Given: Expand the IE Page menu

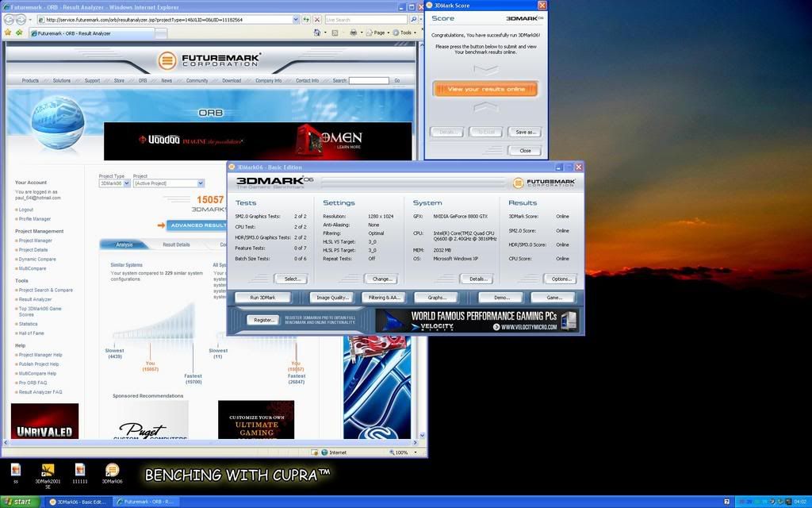Looking at the screenshot, I should click(x=377, y=33).
